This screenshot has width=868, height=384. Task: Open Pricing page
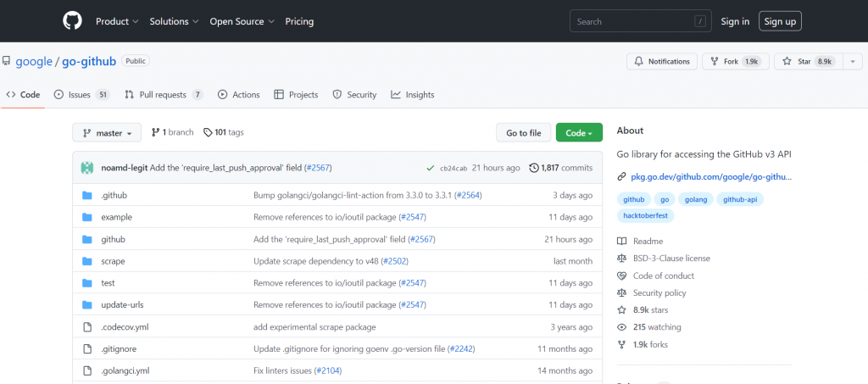tap(299, 21)
